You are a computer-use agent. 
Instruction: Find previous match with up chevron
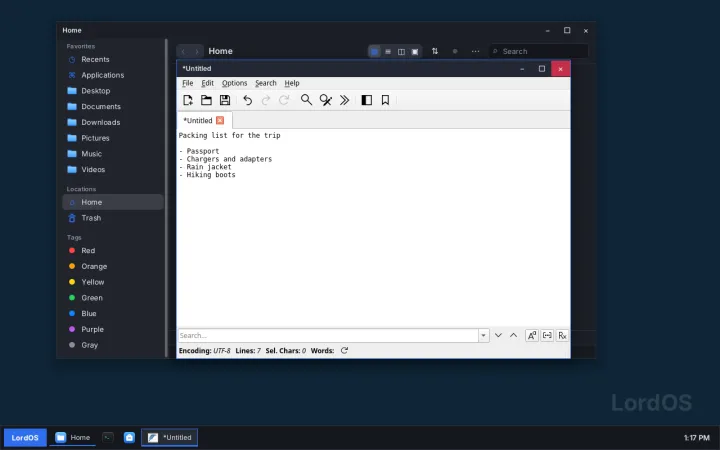[x=513, y=336]
